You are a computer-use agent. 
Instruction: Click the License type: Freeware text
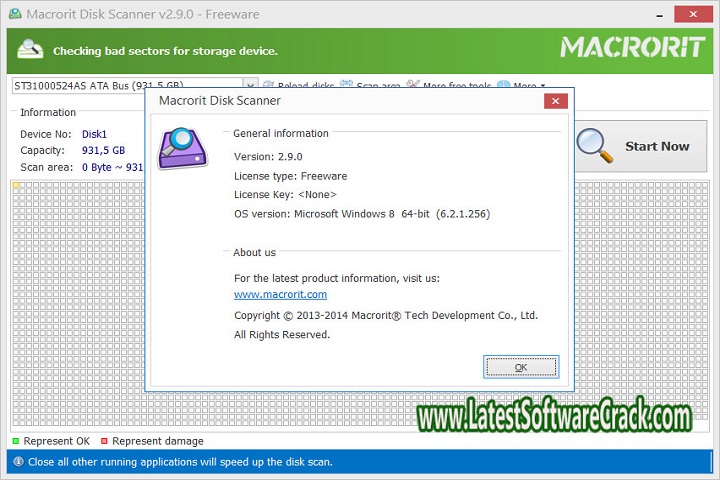coord(290,176)
